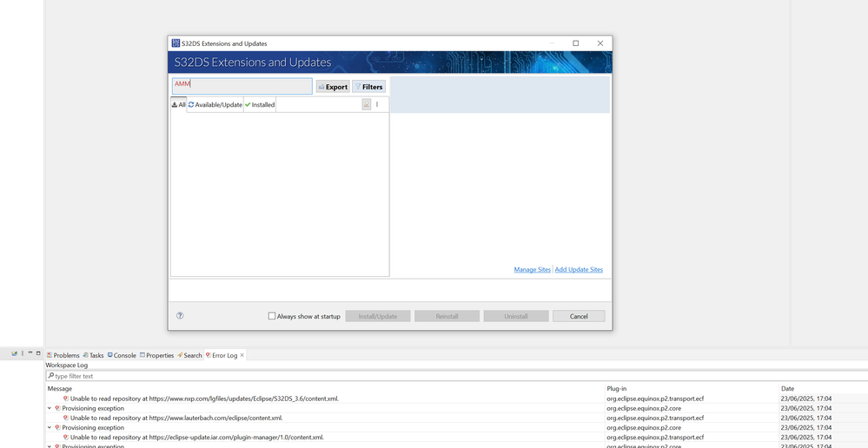Click the Date cell of the nxp.com row

tap(806, 399)
